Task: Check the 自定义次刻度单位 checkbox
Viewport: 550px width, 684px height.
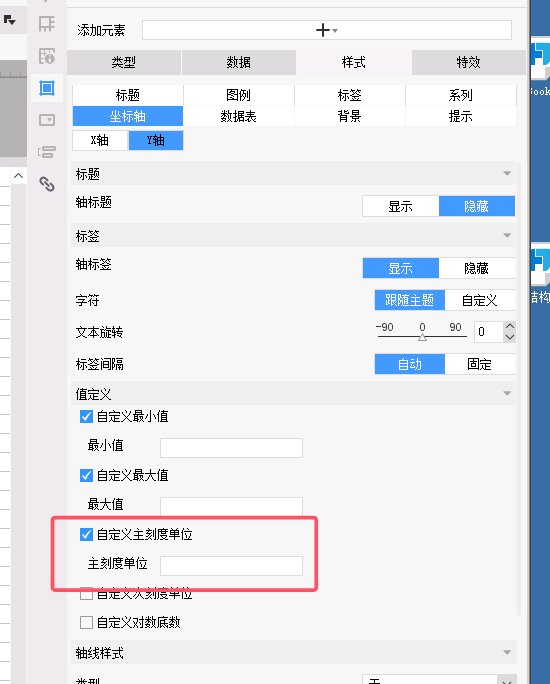Action: 86,594
